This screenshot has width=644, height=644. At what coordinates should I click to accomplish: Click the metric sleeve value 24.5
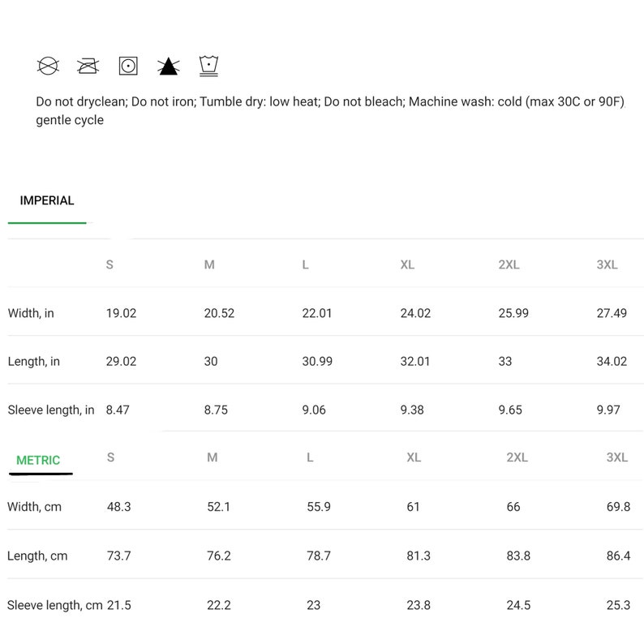pyautogui.click(x=518, y=605)
